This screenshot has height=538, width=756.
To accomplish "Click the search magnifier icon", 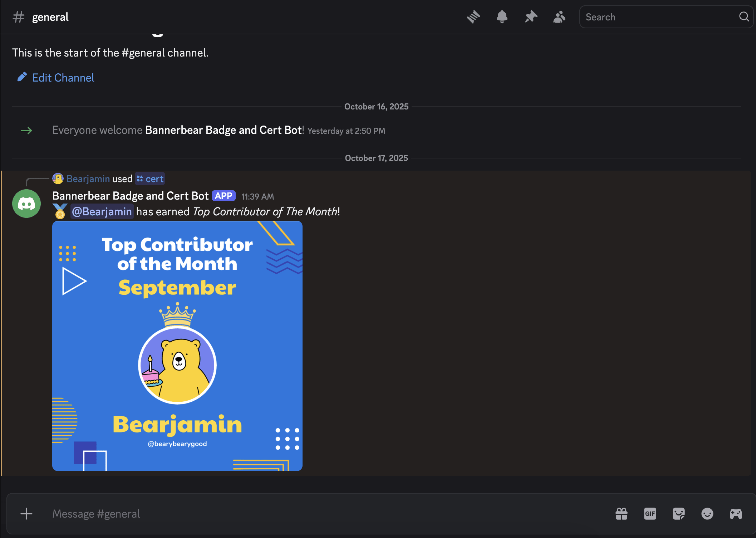I will (x=744, y=17).
